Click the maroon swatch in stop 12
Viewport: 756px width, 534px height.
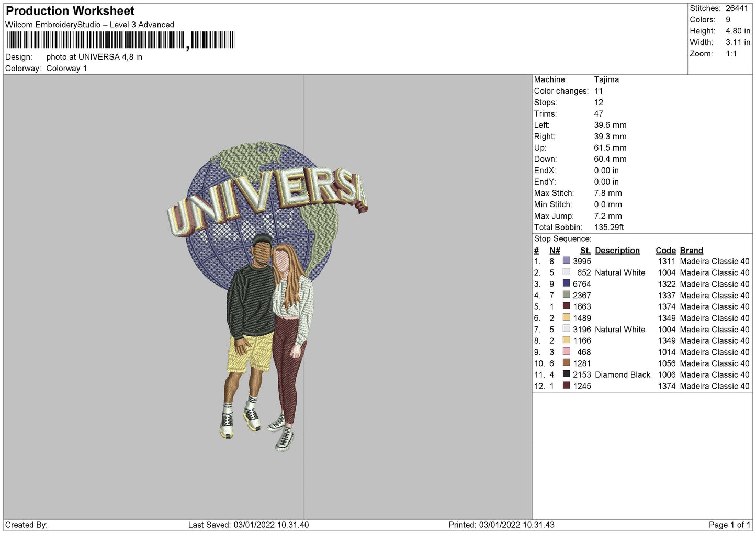tap(566, 385)
